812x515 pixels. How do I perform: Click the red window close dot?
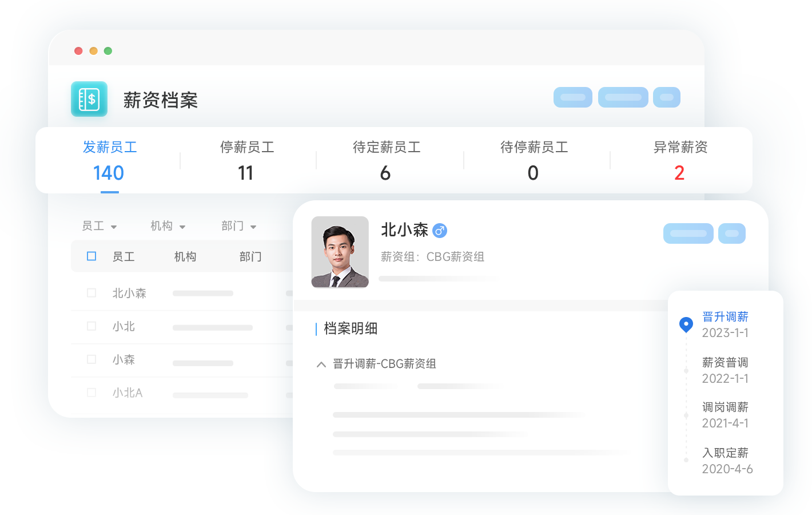pos(78,51)
